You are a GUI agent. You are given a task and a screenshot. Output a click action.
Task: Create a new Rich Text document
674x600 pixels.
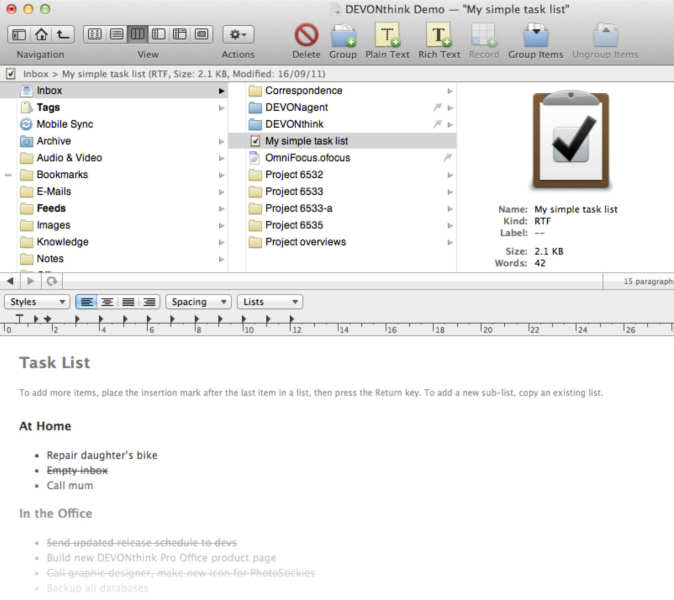(439, 35)
